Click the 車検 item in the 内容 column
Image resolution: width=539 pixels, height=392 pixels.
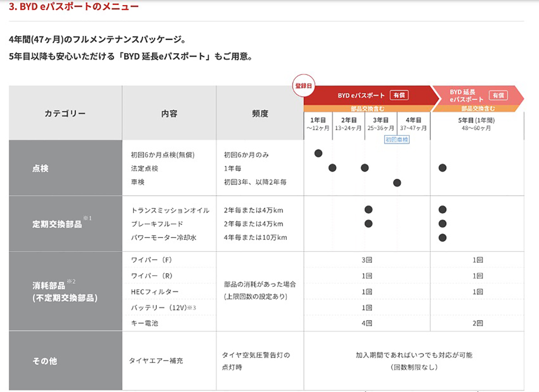(138, 182)
